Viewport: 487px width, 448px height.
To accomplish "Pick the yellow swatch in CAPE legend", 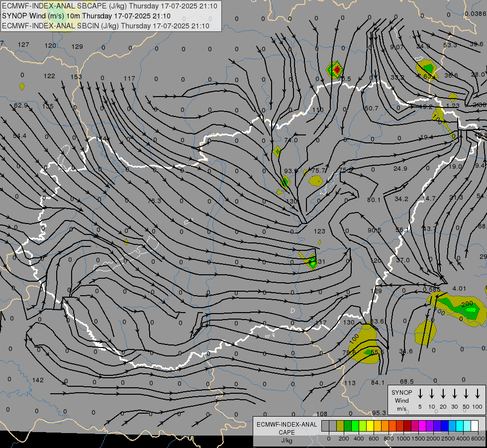I will [370, 426].
